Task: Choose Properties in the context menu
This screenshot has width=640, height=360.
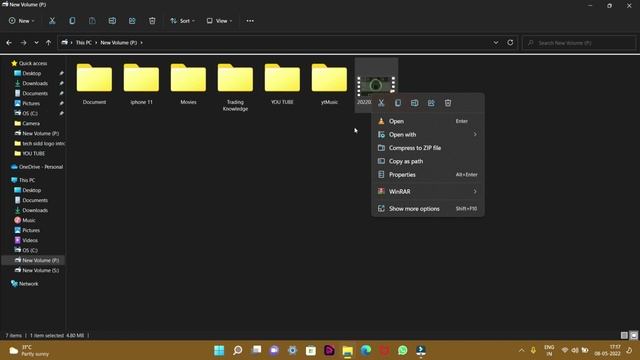Action: pyautogui.click(x=427, y=175)
